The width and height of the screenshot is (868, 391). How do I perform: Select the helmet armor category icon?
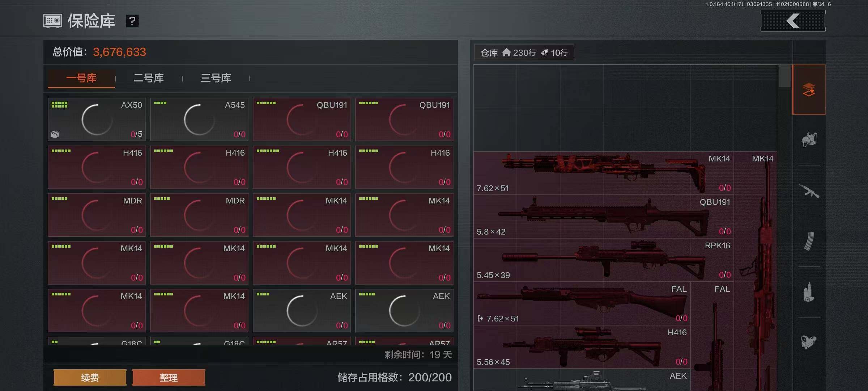pos(809,139)
